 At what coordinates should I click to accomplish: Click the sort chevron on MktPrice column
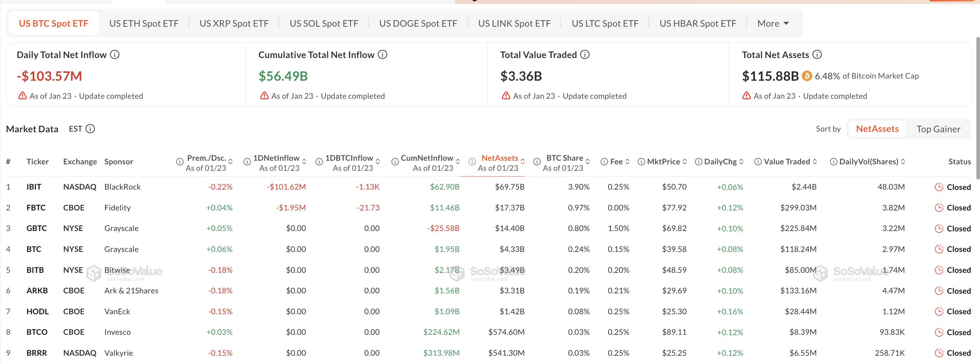click(x=685, y=161)
